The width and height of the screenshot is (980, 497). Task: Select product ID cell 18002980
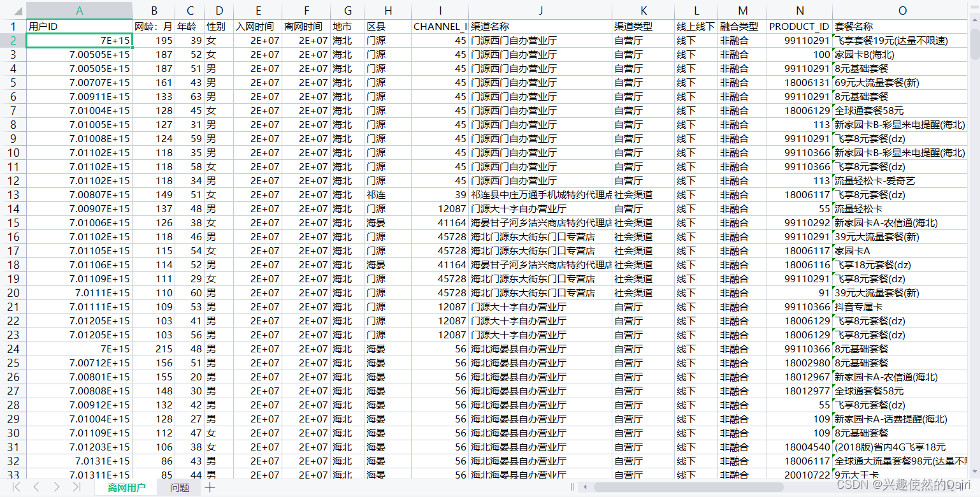800,363
